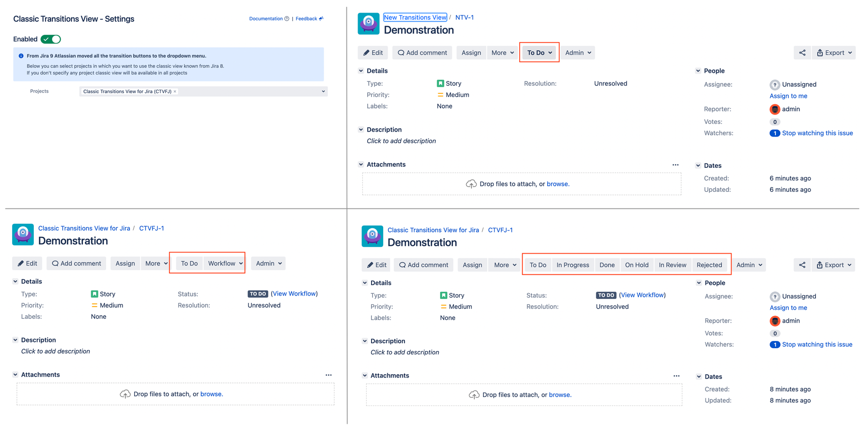Click To Do button in bottom-right issue
The image size is (868, 434).
tap(537, 265)
